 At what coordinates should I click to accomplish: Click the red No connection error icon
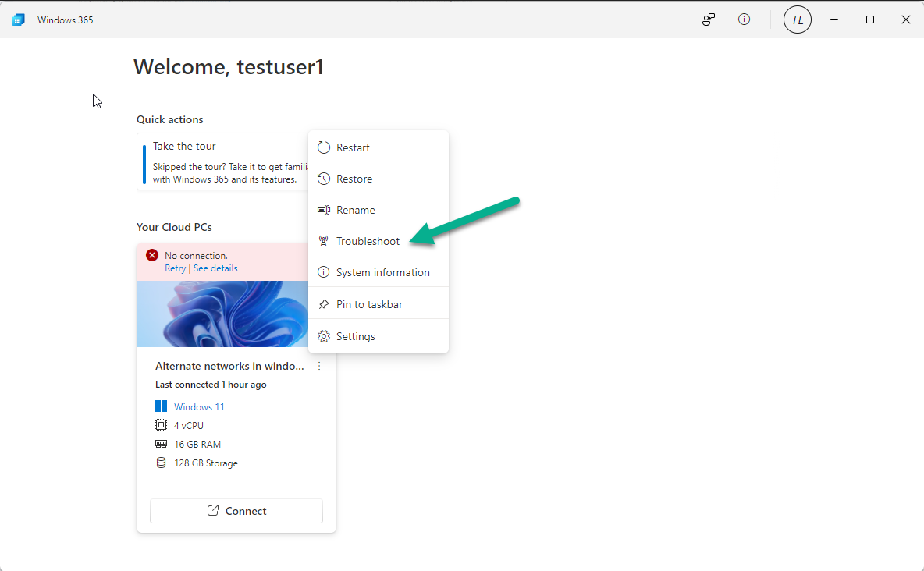click(x=152, y=255)
